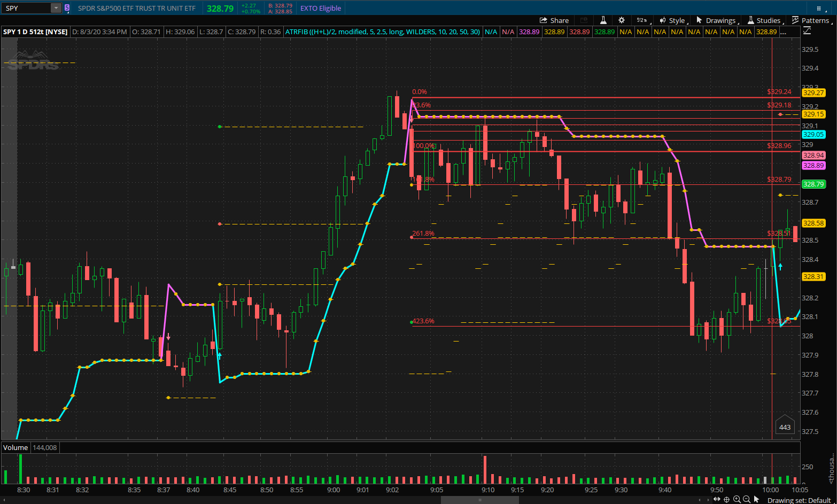Click the SPY symbol input field

(x=27, y=8)
